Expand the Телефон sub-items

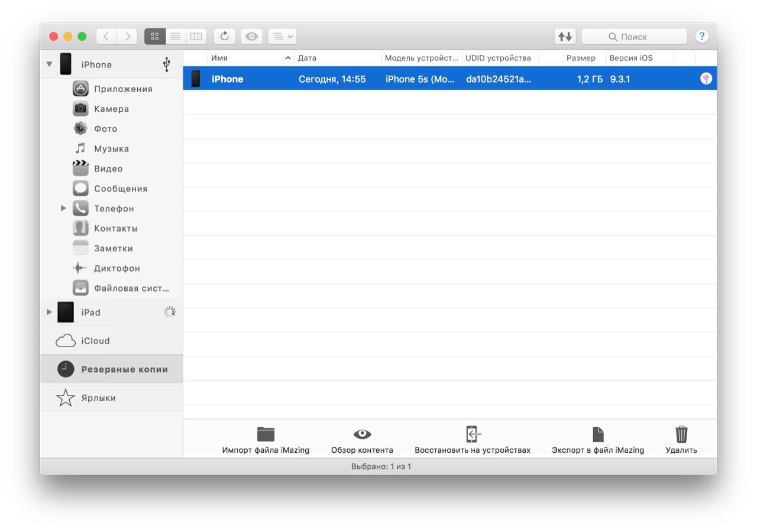coord(63,208)
